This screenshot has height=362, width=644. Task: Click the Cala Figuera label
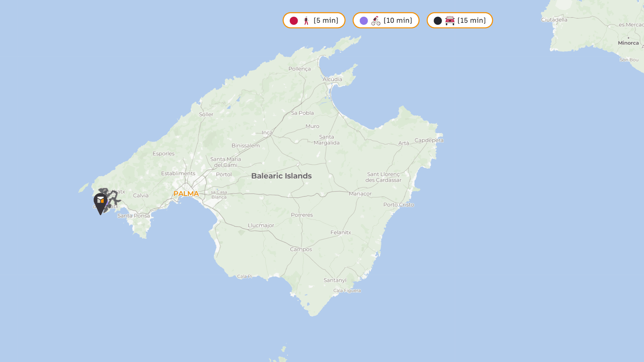347,291
